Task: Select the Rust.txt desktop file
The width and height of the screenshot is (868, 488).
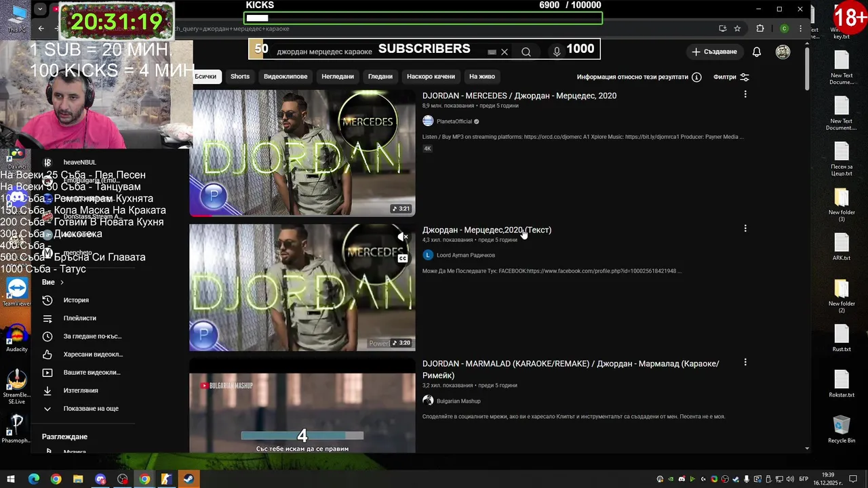Action: point(842,338)
